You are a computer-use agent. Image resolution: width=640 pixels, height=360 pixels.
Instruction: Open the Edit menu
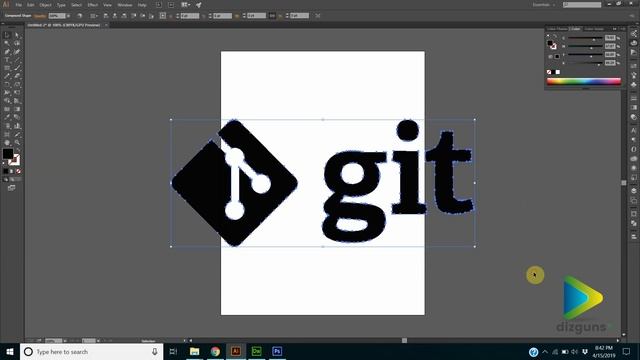31,5
